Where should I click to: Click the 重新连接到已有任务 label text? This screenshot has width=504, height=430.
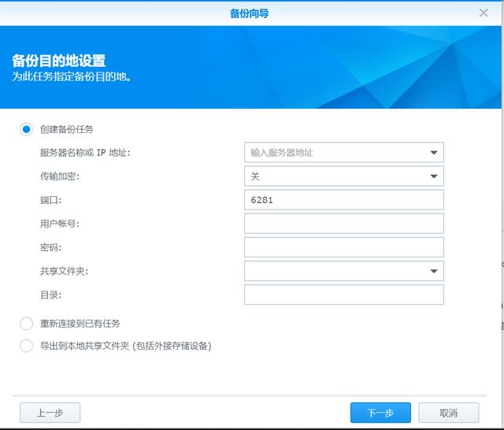point(80,324)
